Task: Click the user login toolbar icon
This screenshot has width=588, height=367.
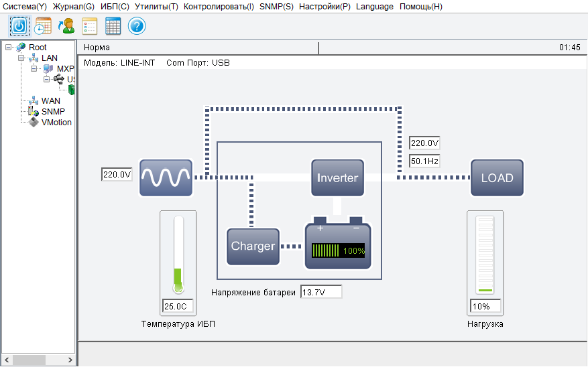Action: tap(66, 26)
